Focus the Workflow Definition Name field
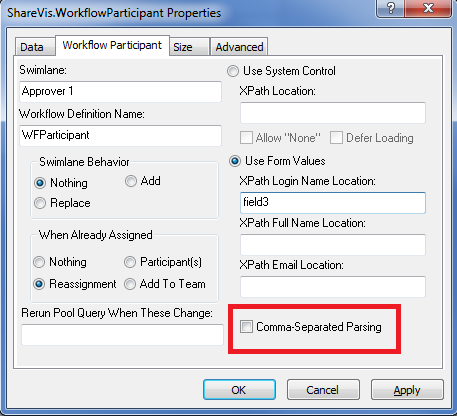This screenshot has width=457, height=416. tap(120, 136)
